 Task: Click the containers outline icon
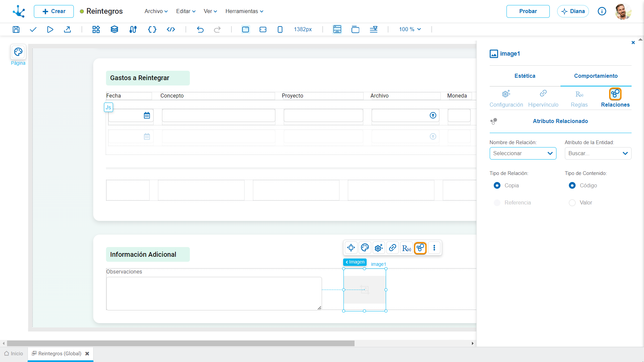click(x=355, y=29)
